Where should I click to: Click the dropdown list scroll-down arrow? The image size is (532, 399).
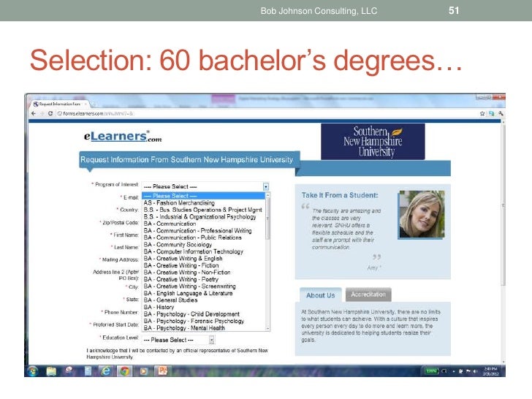267,329
